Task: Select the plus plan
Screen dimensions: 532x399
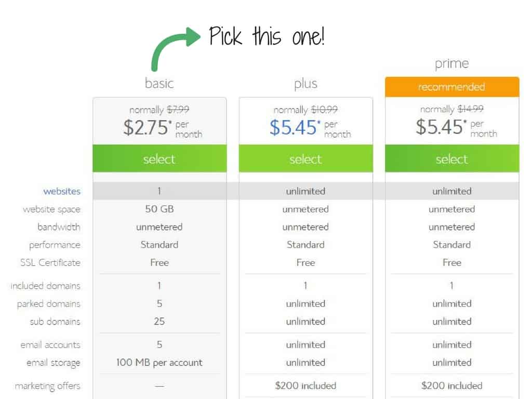Action: tap(305, 159)
